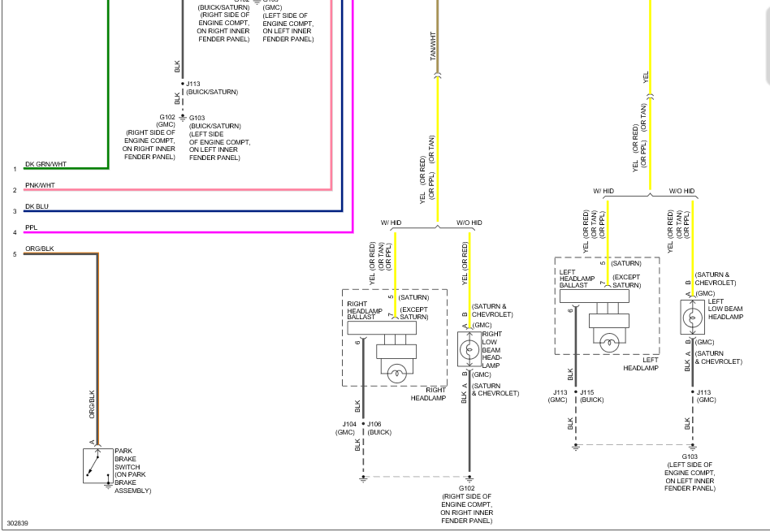The image size is (770, 532).
Task: Select the horizontal ORG/BLK label on line 5
Action: click(40, 249)
